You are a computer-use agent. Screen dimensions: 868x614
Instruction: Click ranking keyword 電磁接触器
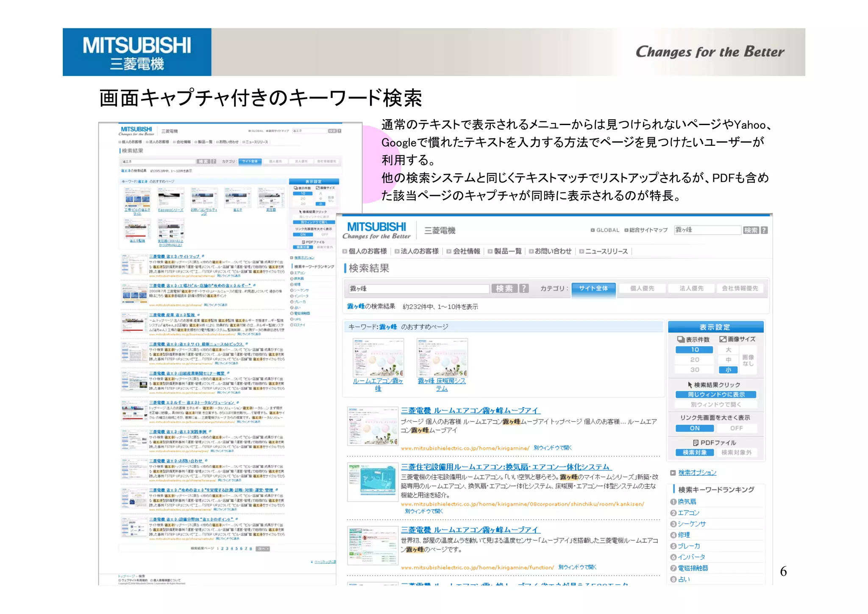pyautogui.click(x=693, y=568)
